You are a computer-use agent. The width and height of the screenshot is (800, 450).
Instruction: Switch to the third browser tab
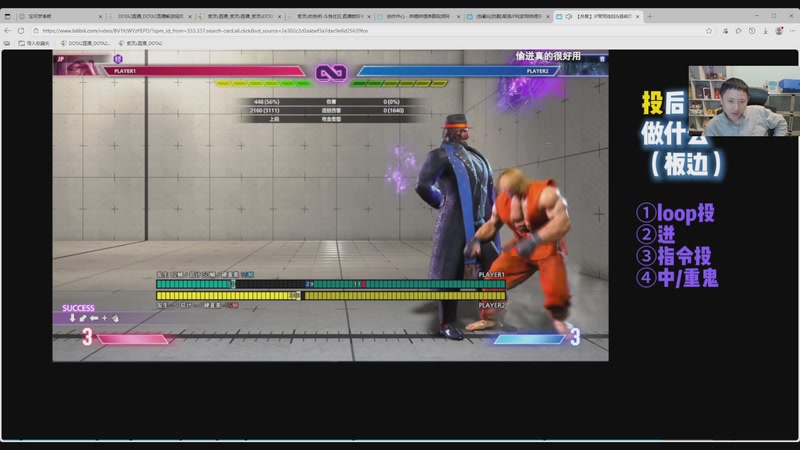[x=240, y=16]
